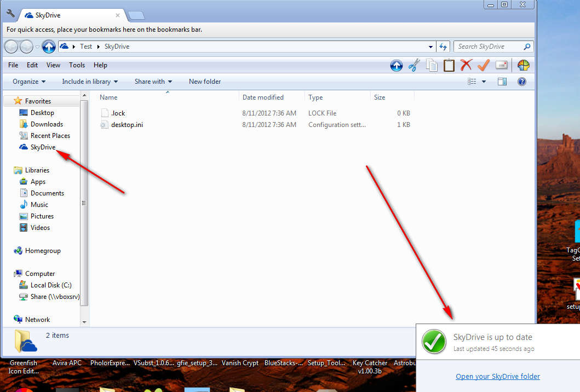Screen dimensions: 580x392
Task: Refresh the SkyDrive folder view
Action: tap(443, 47)
